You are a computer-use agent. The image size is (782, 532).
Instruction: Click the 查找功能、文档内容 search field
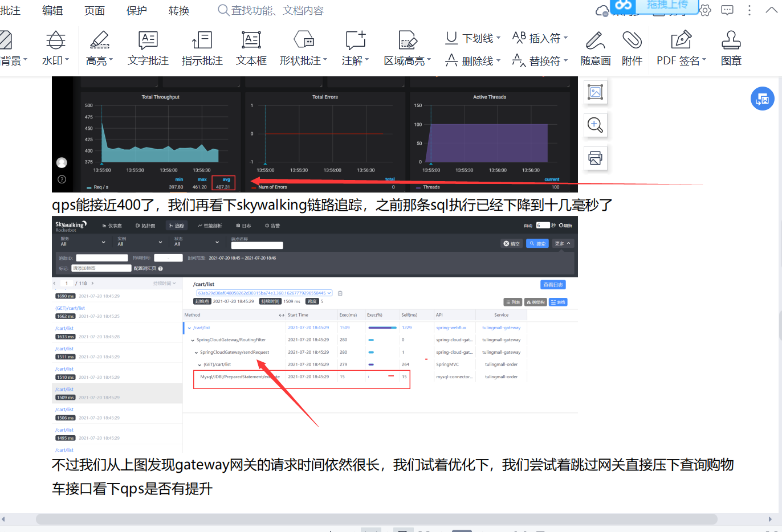coord(278,10)
